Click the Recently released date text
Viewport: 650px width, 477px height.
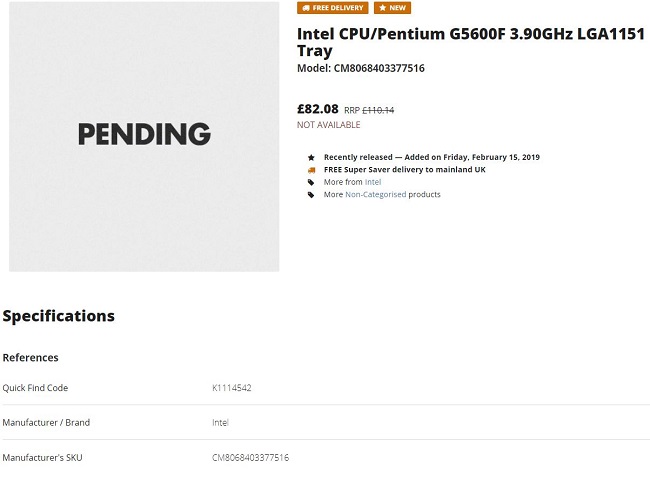(432, 157)
